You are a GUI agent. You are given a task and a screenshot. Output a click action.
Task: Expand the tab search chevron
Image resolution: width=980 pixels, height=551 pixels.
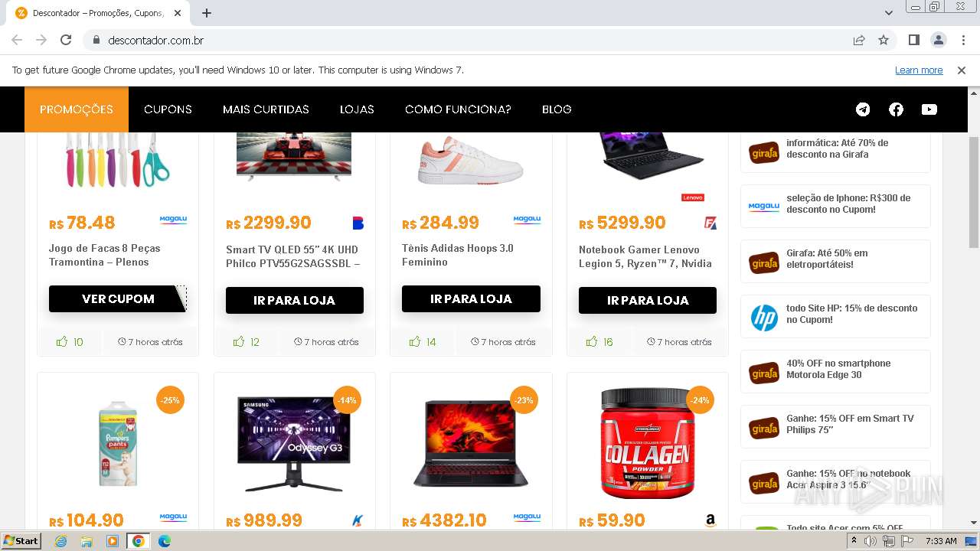(x=889, y=13)
